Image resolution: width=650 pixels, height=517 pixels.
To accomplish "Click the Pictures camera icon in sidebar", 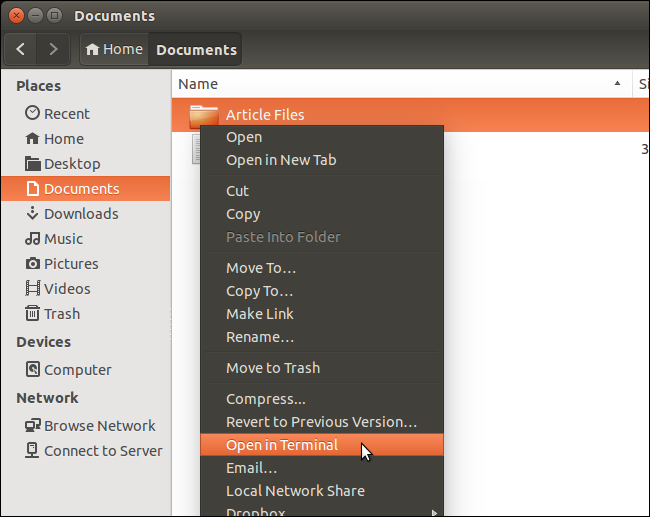I will coord(33,264).
